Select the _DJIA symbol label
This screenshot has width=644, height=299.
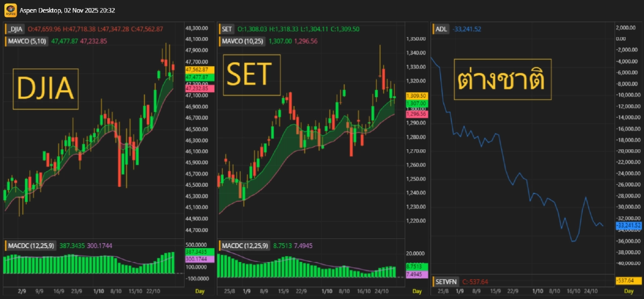tap(16, 29)
